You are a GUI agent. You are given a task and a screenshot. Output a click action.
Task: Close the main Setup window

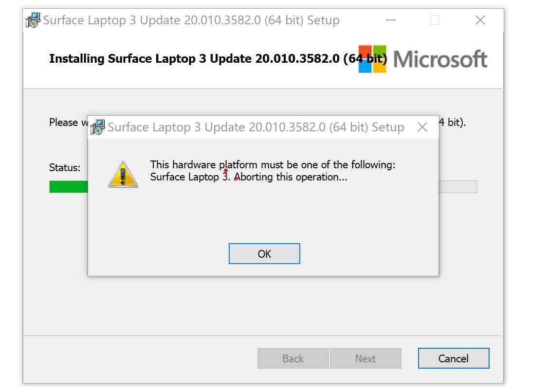[480, 20]
